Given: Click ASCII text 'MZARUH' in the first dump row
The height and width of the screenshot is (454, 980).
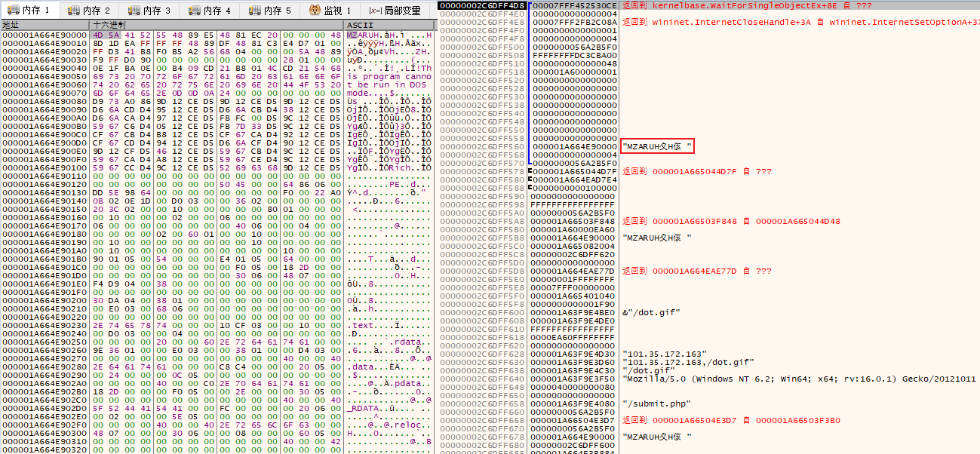Looking at the screenshot, I should tap(362, 35).
